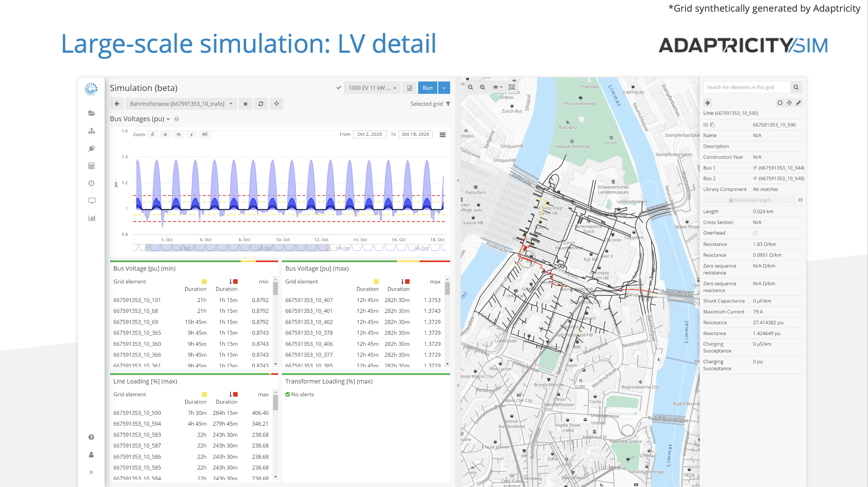
Task: Sort Bus Voltage min by red duration
Action: point(233,281)
